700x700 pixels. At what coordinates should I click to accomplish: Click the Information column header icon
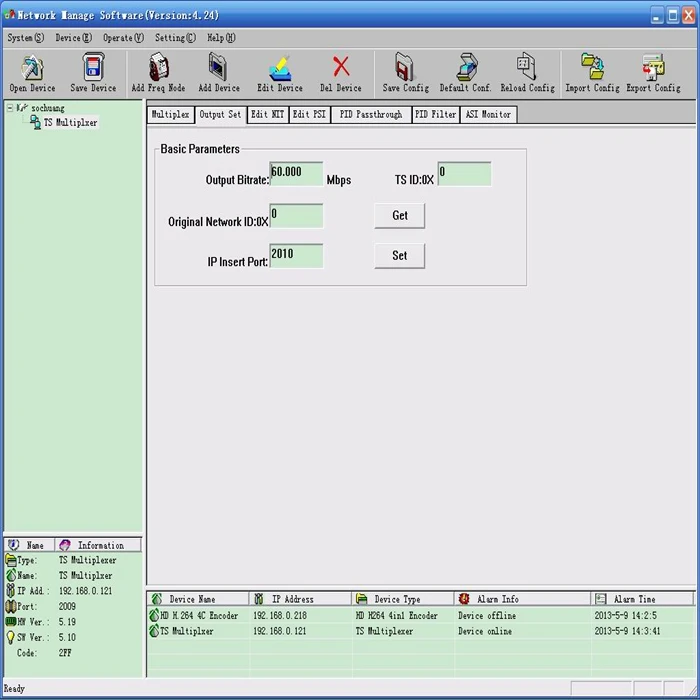click(x=65, y=545)
